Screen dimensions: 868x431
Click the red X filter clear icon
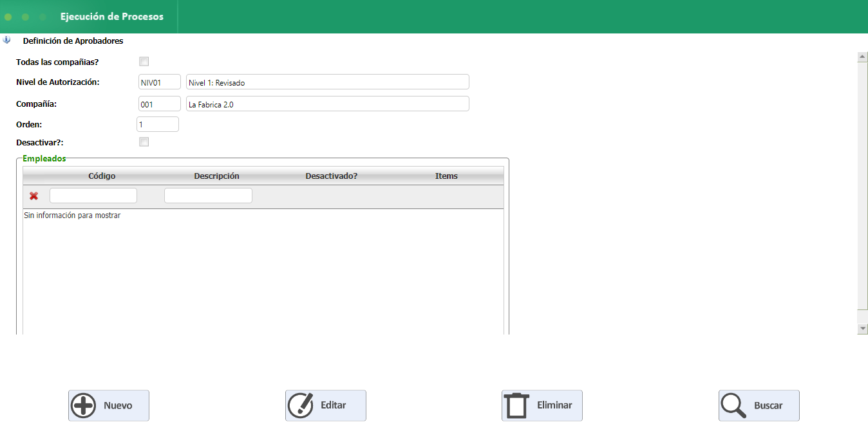click(33, 196)
